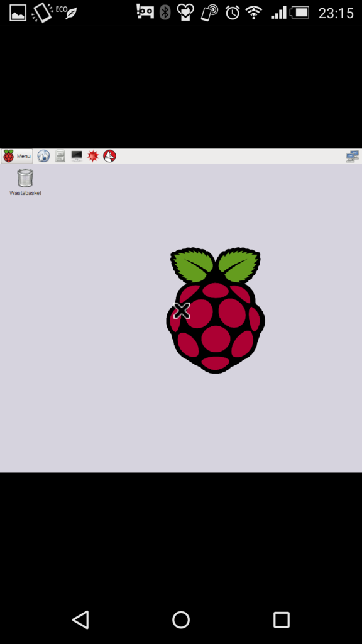Click the Wastebasket label text
This screenshot has width=362, height=644.
coord(25,192)
